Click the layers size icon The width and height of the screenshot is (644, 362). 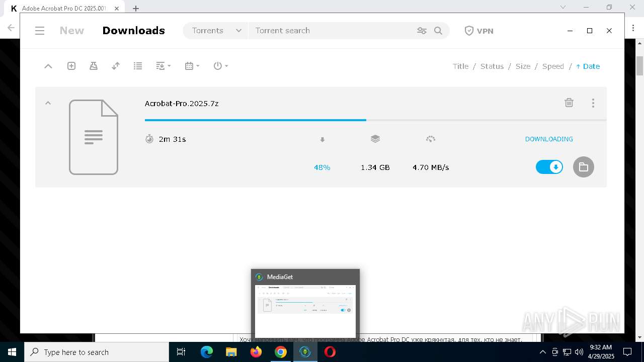[375, 139]
